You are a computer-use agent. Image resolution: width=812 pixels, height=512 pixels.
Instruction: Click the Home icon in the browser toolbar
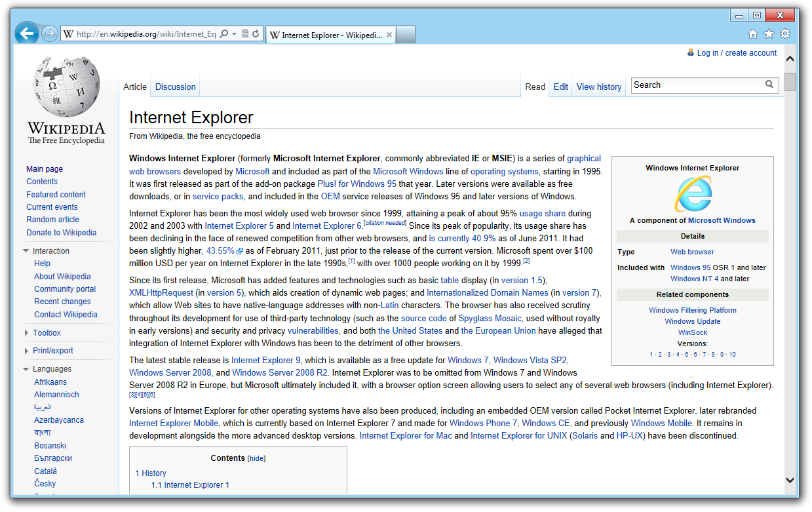753,34
